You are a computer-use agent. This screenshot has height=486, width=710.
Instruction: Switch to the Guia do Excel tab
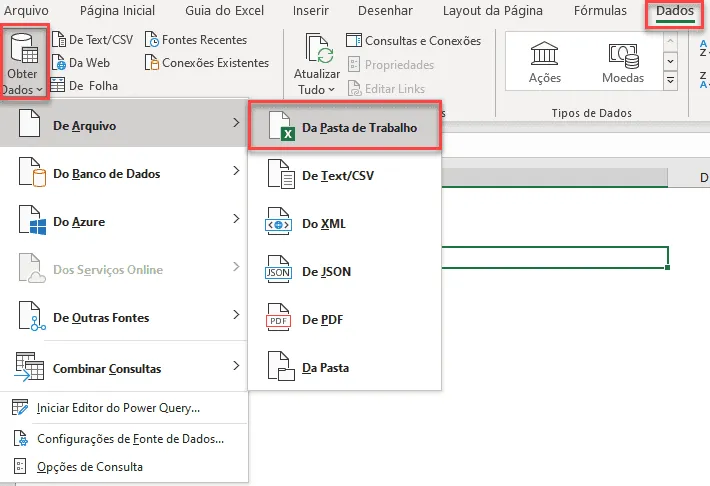224,10
